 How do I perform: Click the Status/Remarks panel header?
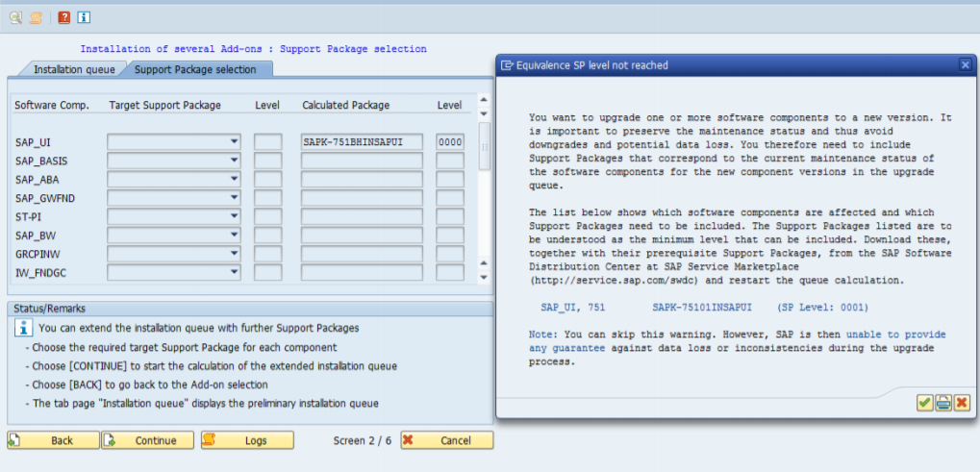point(250,309)
